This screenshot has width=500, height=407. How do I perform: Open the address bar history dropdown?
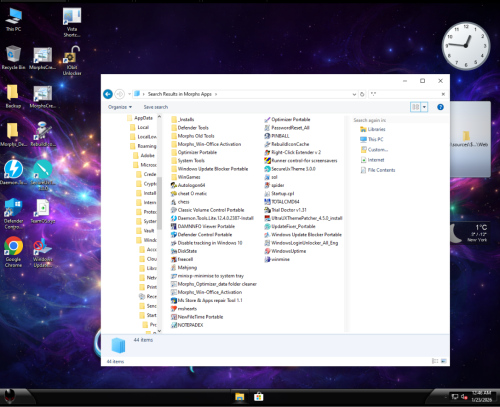coord(354,94)
